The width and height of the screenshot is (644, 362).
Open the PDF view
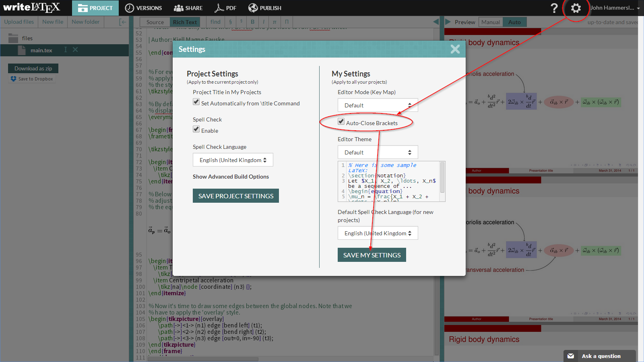pyautogui.click(x=225, y=8)
